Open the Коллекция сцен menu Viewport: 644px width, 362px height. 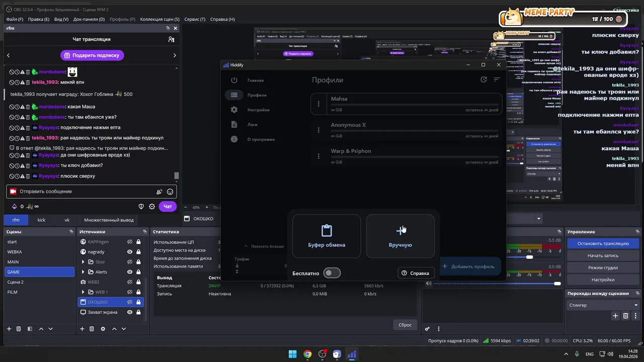point(159,19)
